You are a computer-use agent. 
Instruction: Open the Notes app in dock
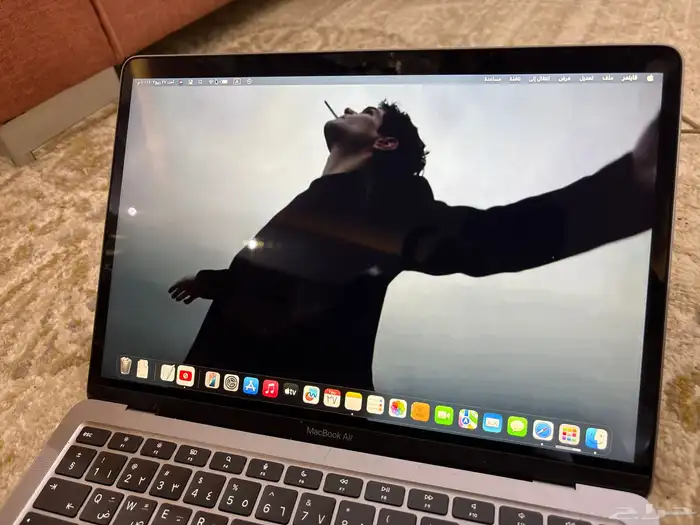pyautogui.click(x=353, y=401)
